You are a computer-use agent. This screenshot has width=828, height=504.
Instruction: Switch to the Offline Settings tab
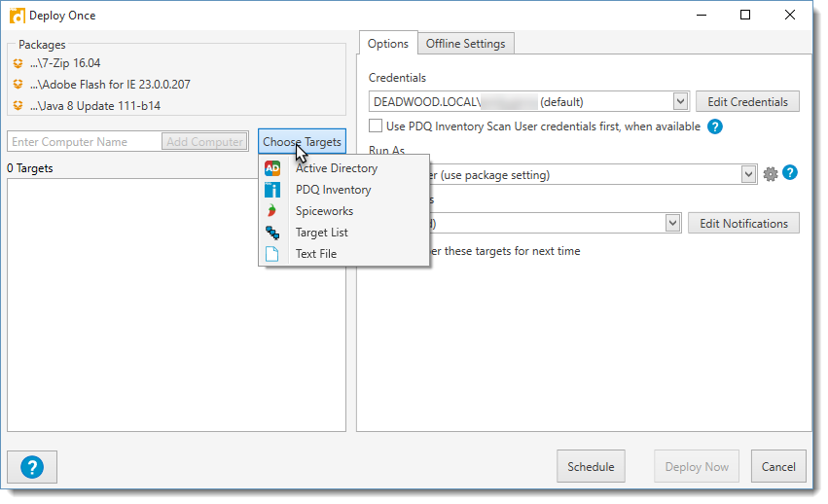coord(465,44)
